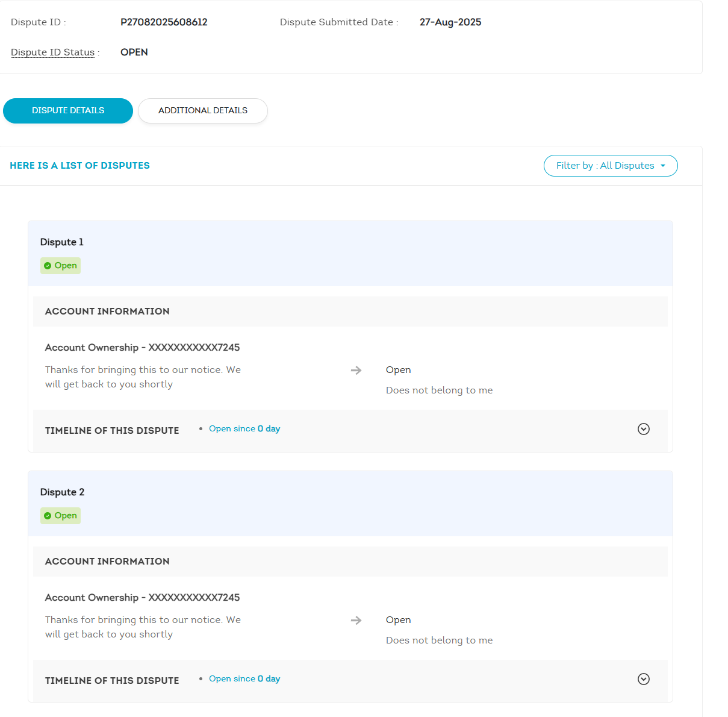Click the Dispute 2 Open status badge
728x717 pixels.
[61, 516]
